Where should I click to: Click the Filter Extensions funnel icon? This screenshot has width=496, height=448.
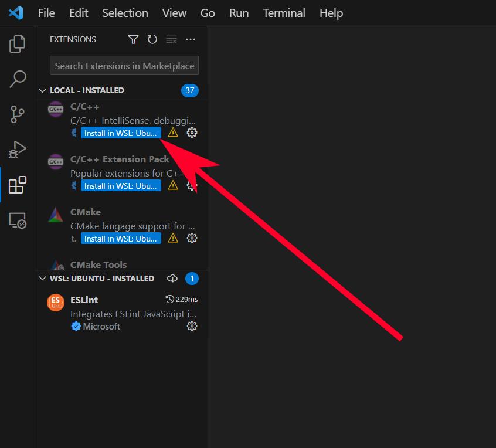(x=133, y=39)
